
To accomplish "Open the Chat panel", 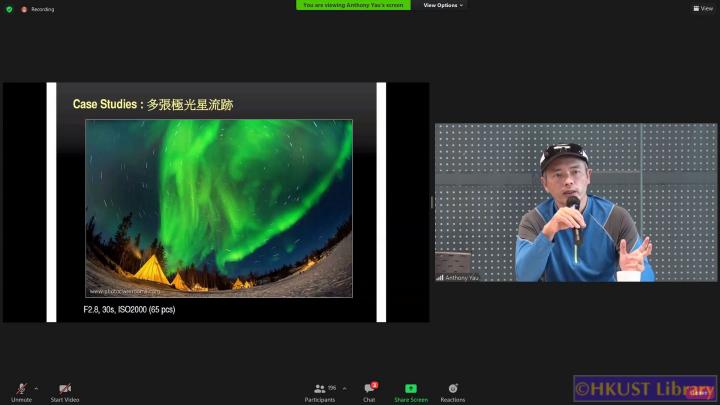I will 369,390.
